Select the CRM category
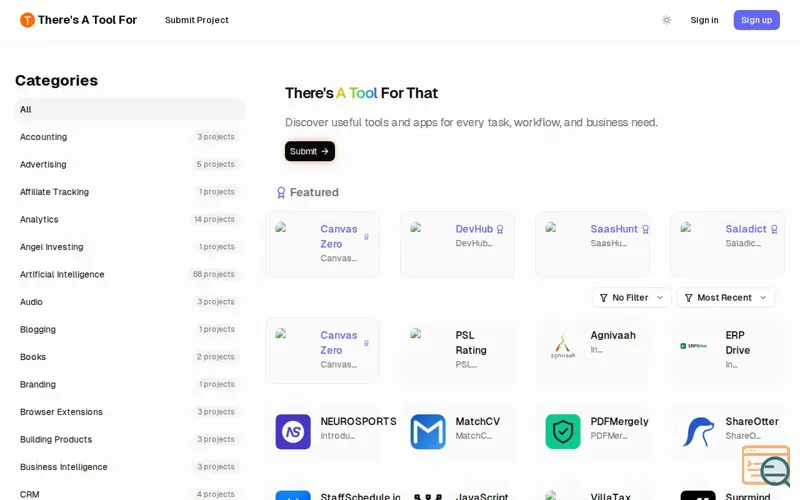Image resolution: width=800 pixels, height=500 pixels. (130, 494)
